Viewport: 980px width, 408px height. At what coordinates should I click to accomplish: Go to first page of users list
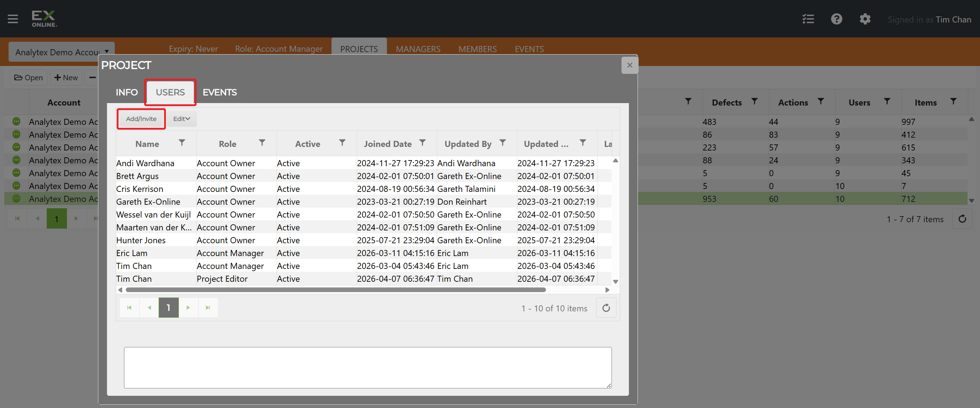click(129, 307)
